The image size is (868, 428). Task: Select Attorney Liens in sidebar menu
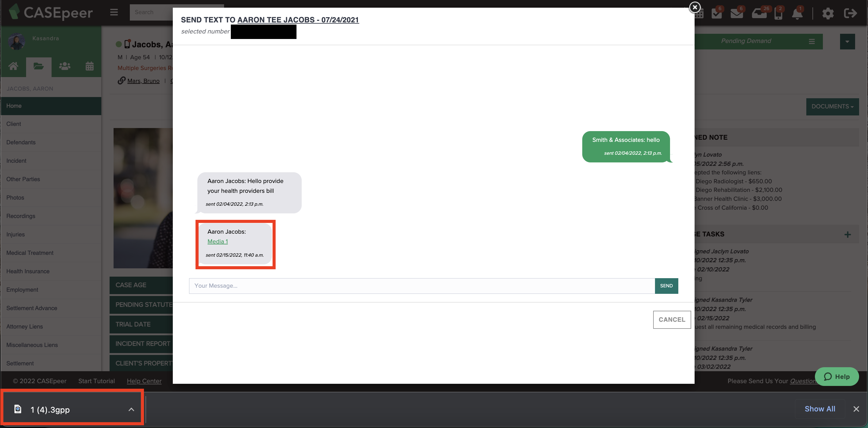click(51, 327)
